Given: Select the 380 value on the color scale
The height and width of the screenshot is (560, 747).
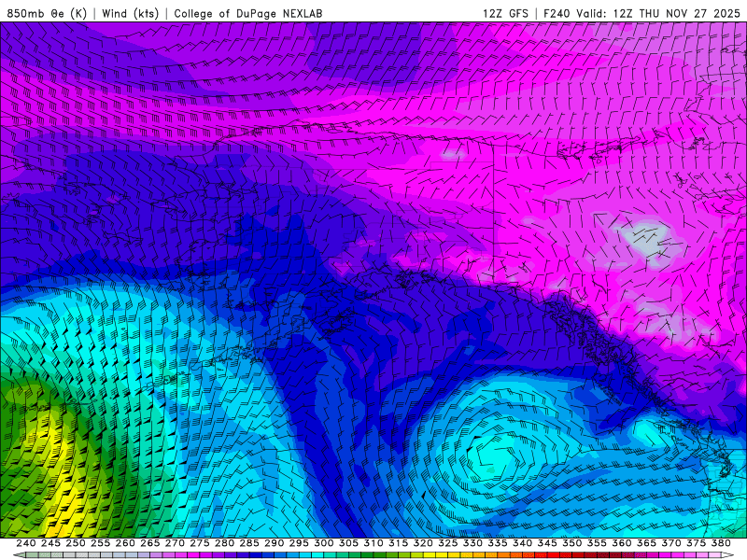Looking at the screenshot, I should pos(721,543).
